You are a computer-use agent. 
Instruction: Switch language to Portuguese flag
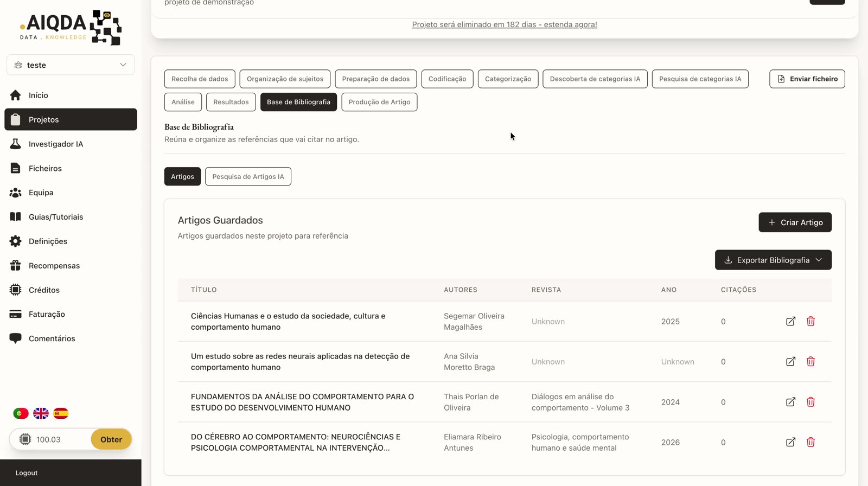click(21, 413)
